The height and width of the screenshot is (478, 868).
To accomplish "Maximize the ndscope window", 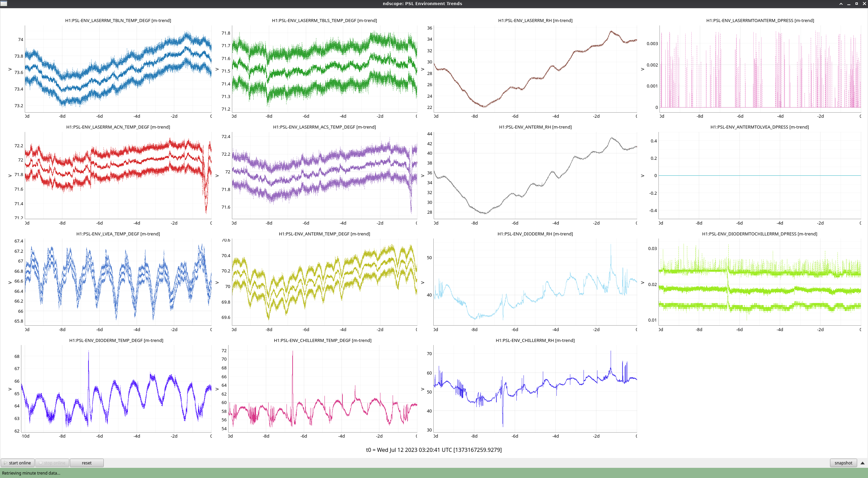I will (x=856, y=4).
